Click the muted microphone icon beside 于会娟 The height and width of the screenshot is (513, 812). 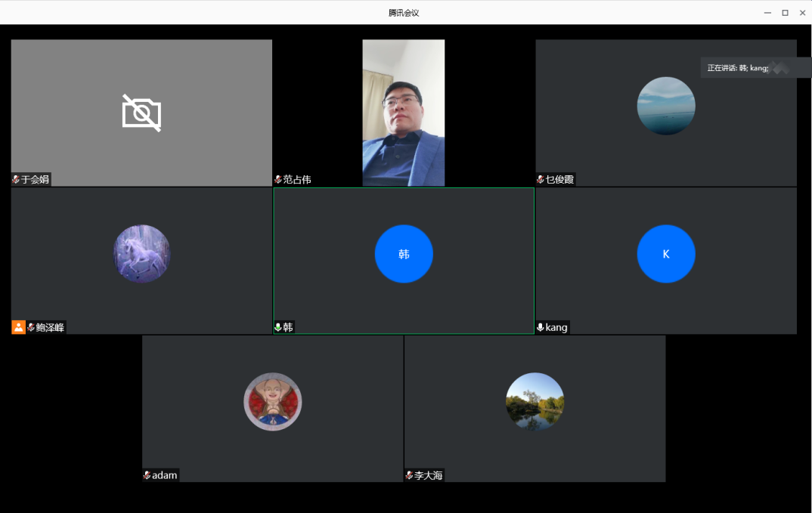16,180
